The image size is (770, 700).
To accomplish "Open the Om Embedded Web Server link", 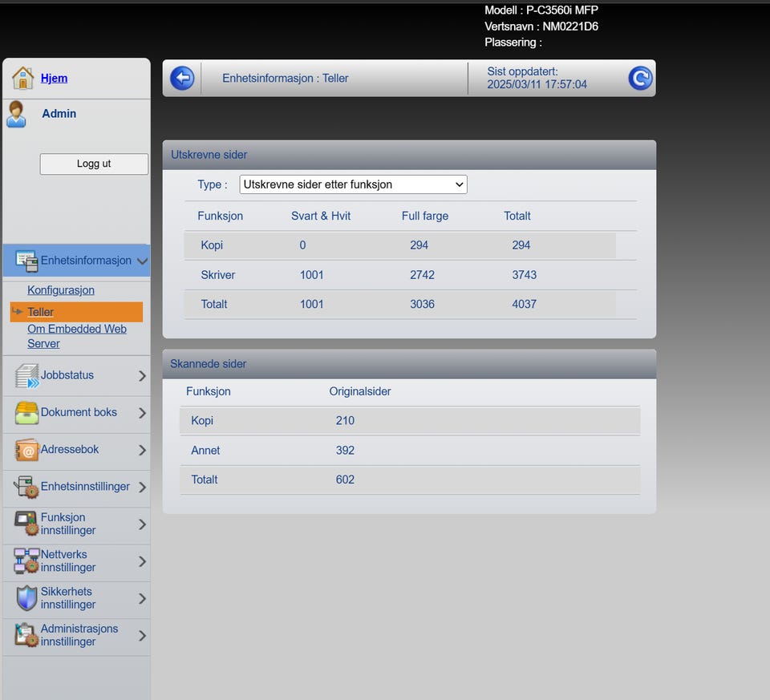I will [77, 336].
